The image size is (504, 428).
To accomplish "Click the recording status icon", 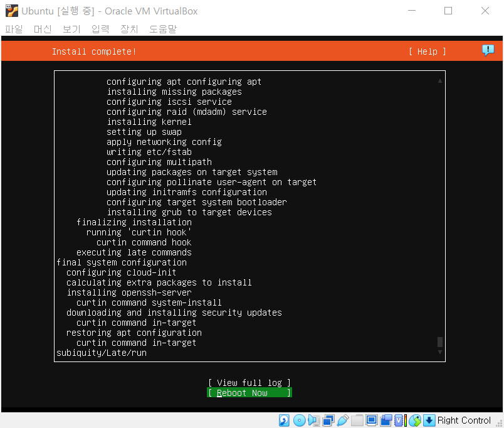I will click(386, 420).
